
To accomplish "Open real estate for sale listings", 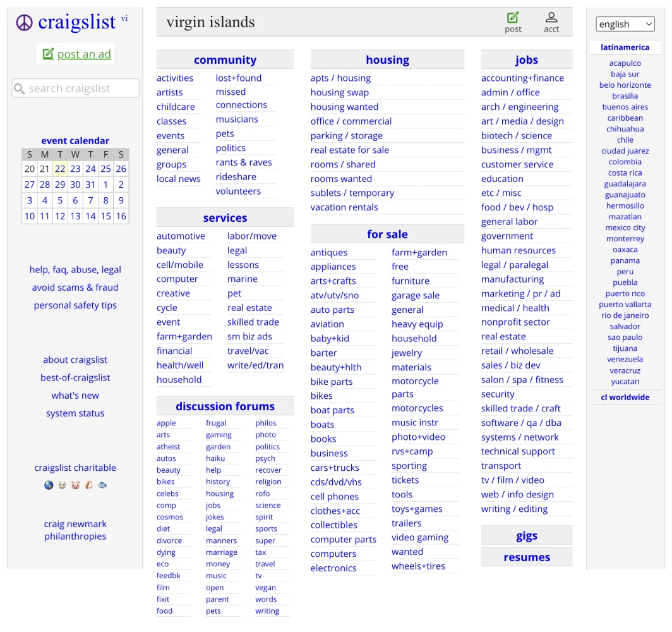I will [x=350, y=150].
